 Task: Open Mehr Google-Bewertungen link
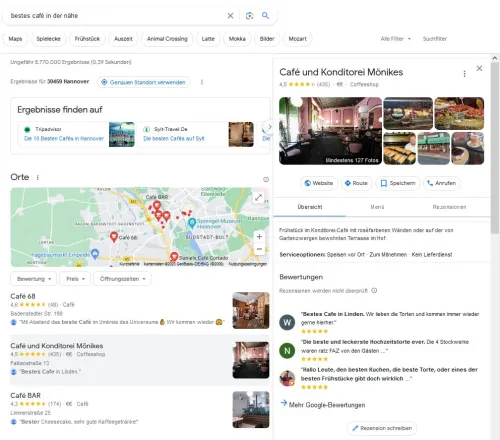323,405
